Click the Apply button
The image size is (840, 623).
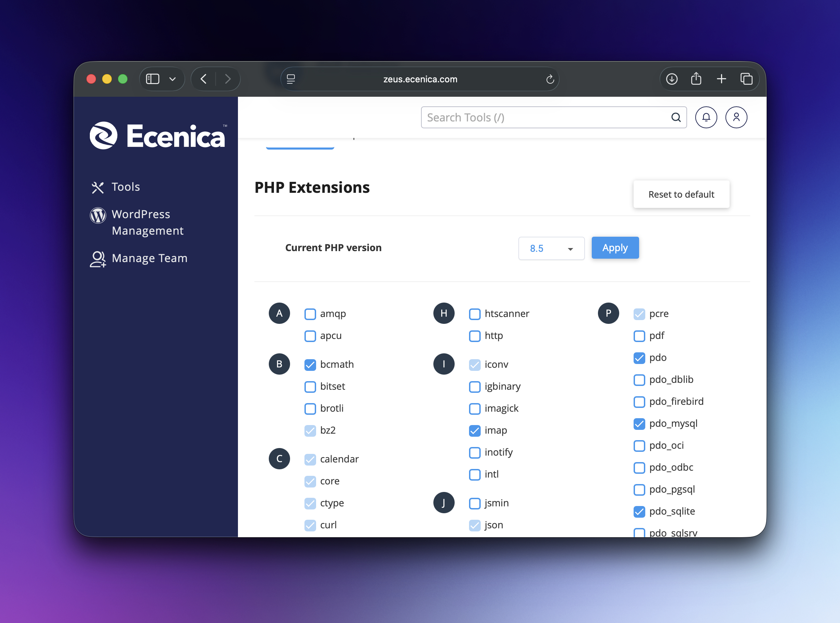point(615,248)
